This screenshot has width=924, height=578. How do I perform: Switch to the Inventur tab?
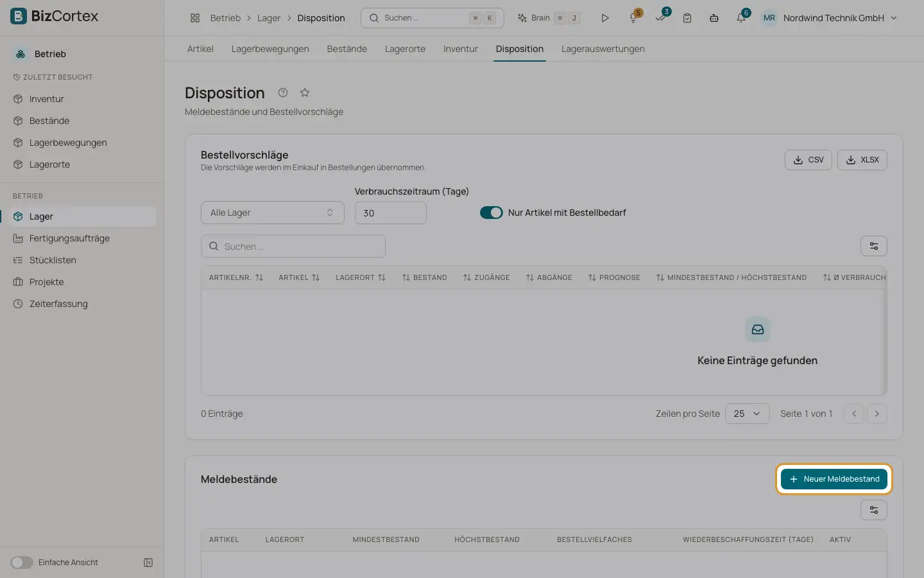coord(461,49)
